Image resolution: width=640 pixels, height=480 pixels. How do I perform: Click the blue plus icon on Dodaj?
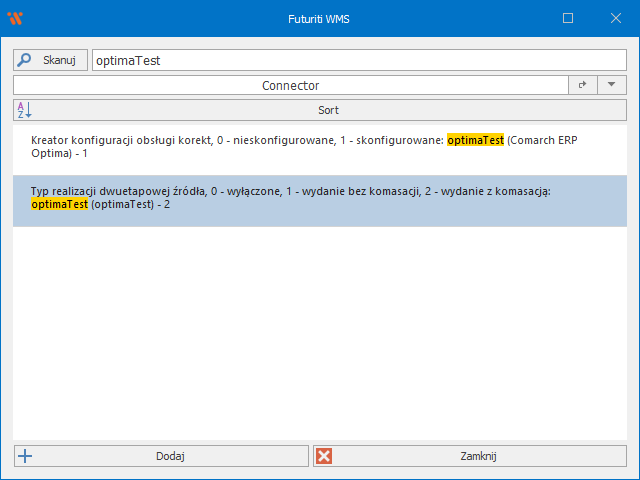[x=26, y=456]
